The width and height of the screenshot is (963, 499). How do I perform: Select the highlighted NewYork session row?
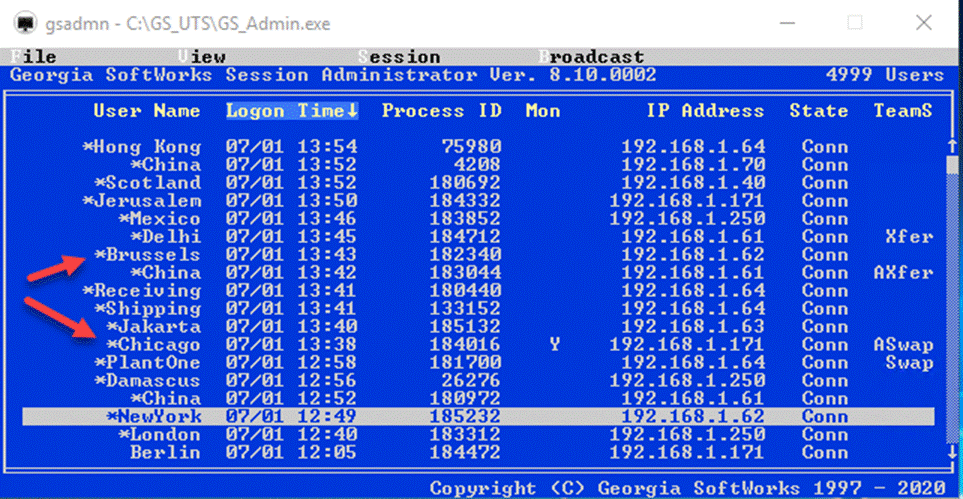click(478, 417)
